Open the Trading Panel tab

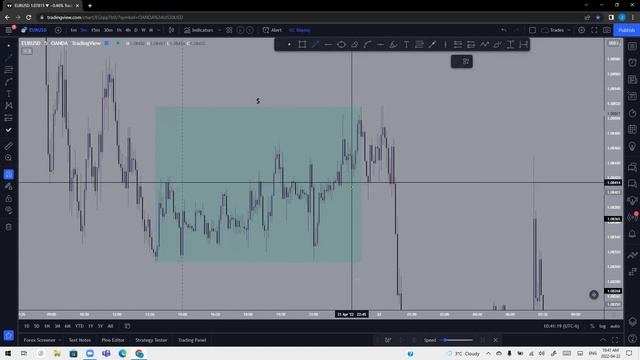(192, 340)
